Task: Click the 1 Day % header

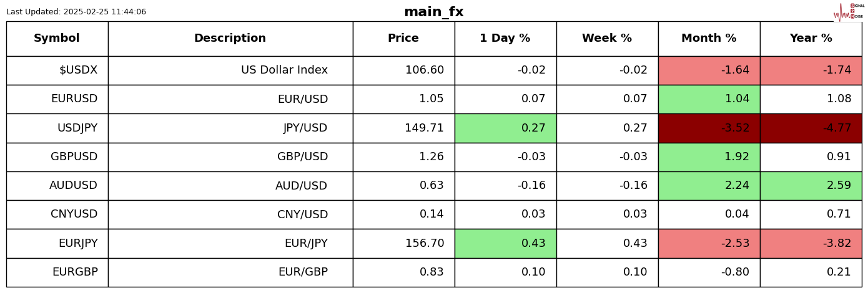Action: [505, 39]
